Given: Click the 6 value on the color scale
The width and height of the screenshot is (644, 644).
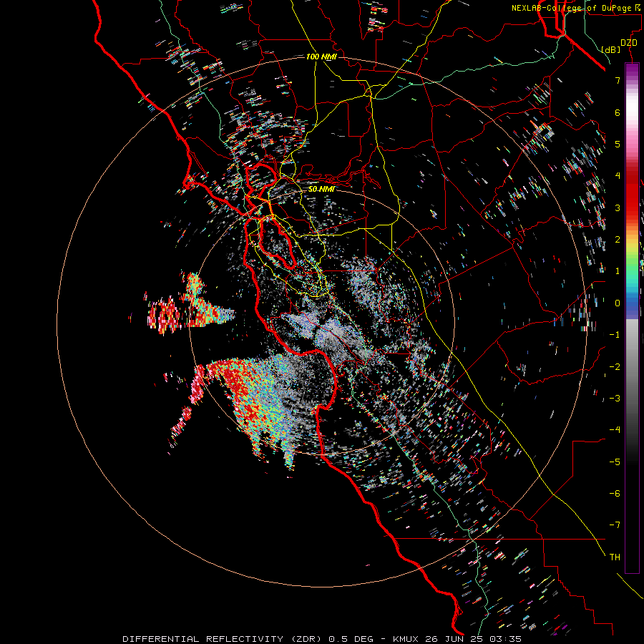Looking at the screenshot, I should point(618,112).
